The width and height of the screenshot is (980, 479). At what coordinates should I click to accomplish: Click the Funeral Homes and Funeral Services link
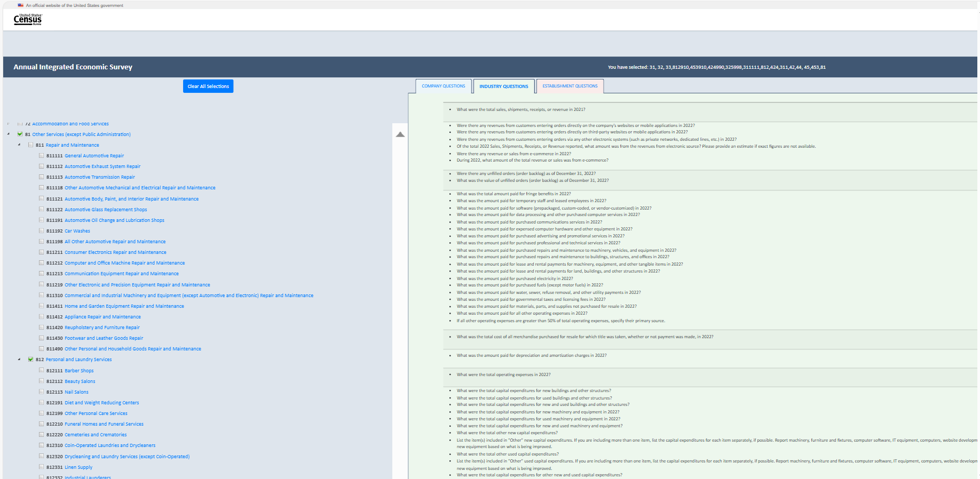pos(104,424)
